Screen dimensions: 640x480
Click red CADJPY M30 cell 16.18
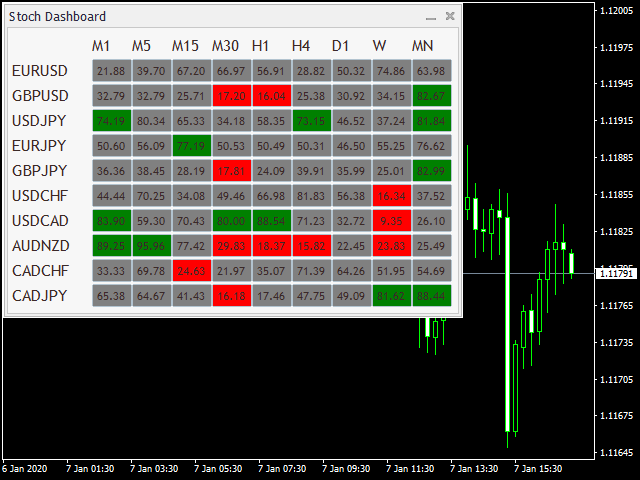tap(231, 296)
